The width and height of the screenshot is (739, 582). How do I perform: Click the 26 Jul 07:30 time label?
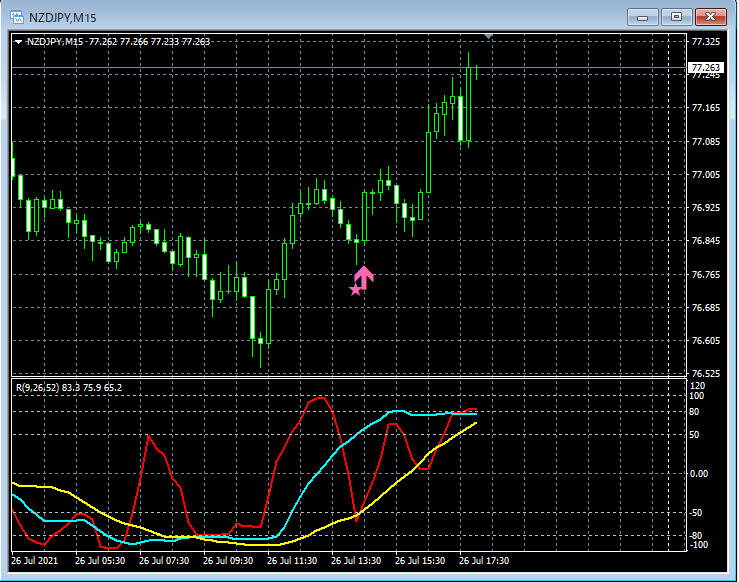pyautogui.click(x=164, y=561)
